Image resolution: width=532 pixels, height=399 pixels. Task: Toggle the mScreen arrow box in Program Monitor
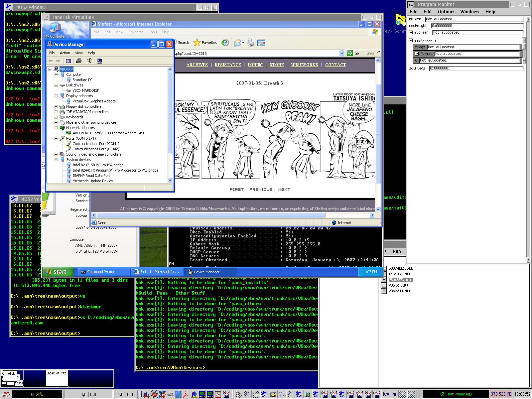411,32
